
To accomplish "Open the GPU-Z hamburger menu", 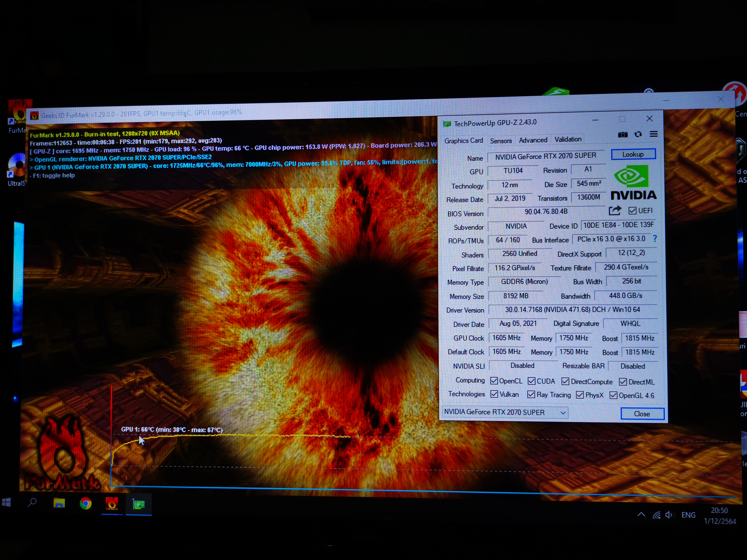I will pos(654,134).
